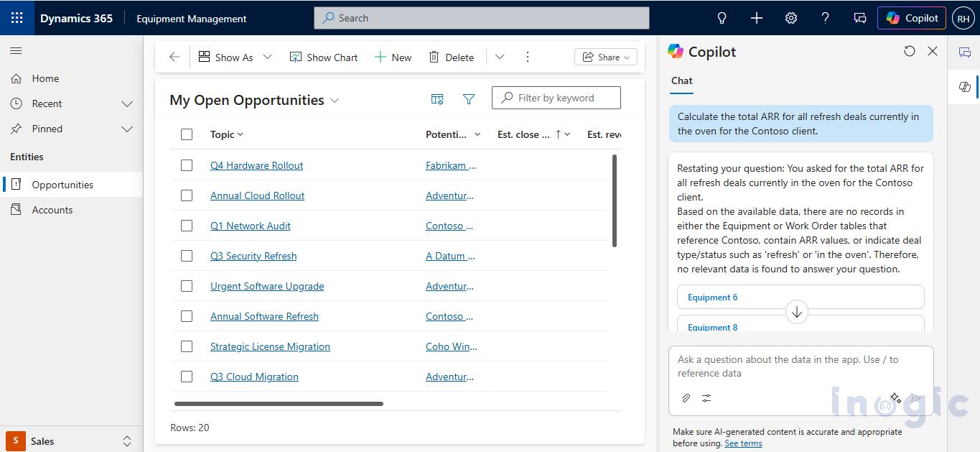Open the Sales area switcher
Screen dimensions: 980x452
tap(72, 441)
